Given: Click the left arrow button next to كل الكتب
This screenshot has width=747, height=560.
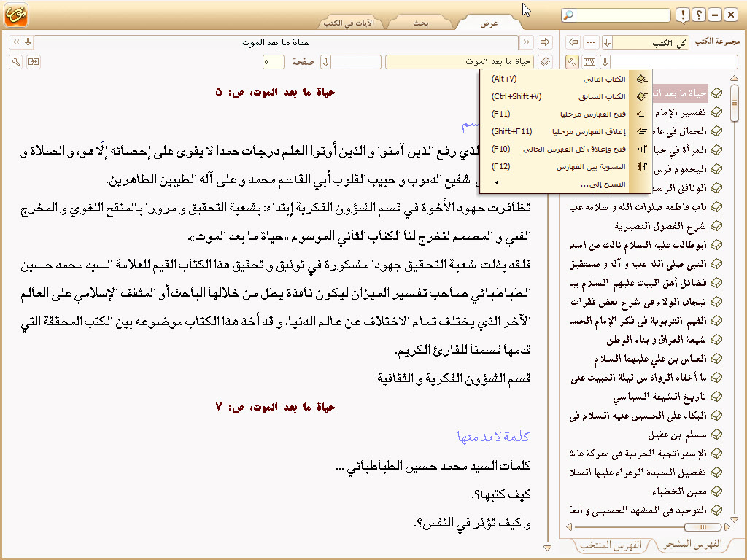Looking at the screenshot, I should pyautogui.click(x=573, y=42).
